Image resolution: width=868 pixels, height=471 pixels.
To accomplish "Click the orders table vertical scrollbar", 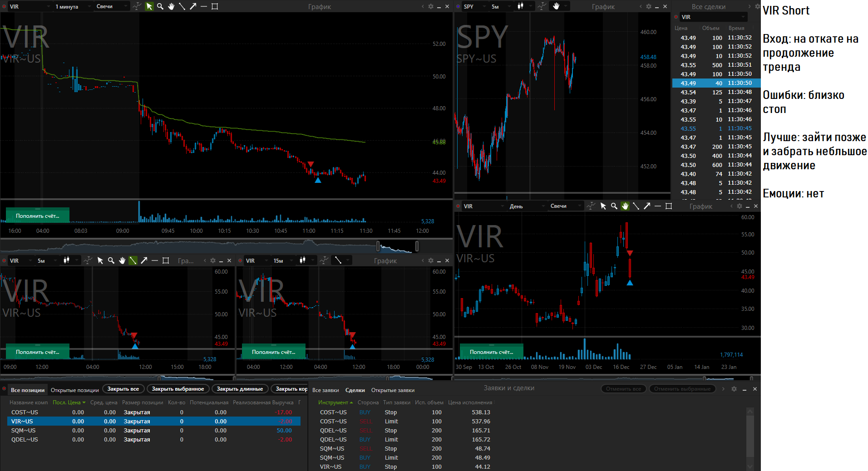I will [x=750, y=439].
